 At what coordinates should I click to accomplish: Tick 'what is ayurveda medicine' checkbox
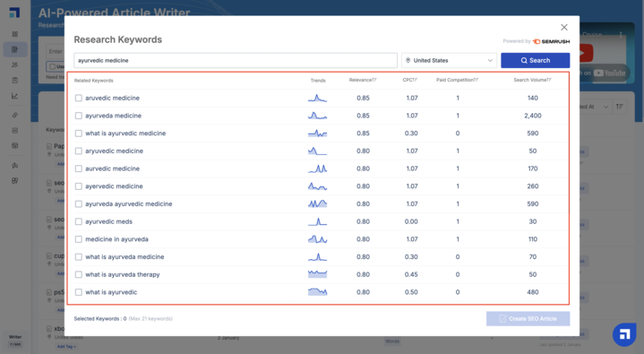79,257
